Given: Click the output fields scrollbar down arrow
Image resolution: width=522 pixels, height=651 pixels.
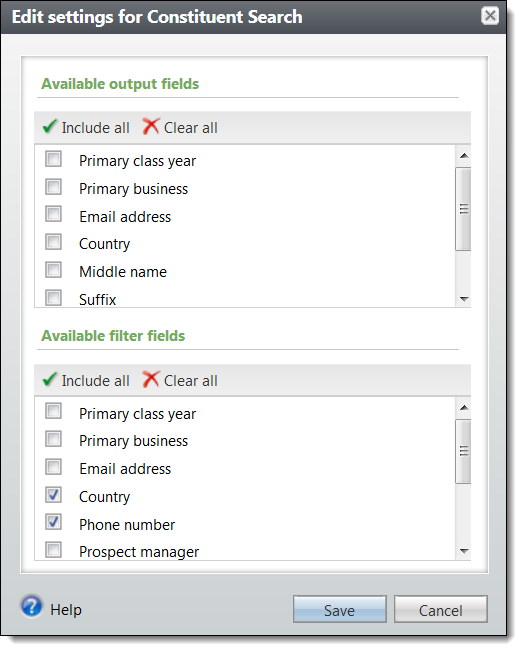Looking at the screenshot, I should tap(464, 299).
